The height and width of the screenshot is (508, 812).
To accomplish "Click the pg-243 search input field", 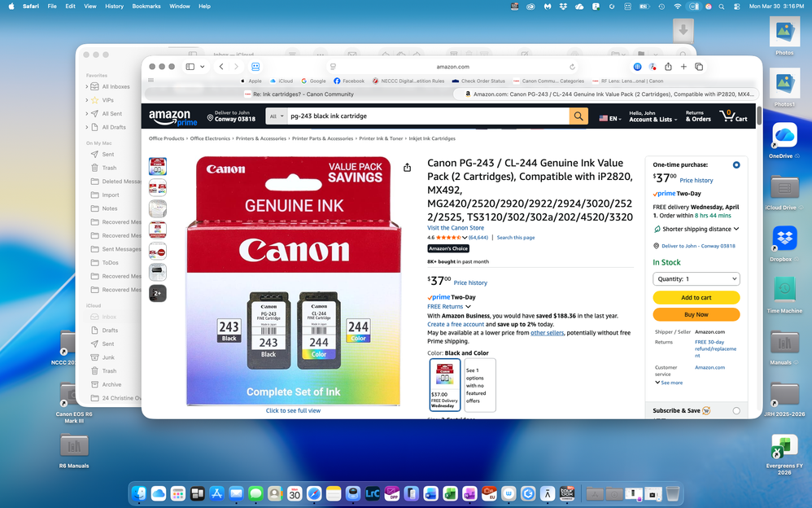I will click(428, 116).
